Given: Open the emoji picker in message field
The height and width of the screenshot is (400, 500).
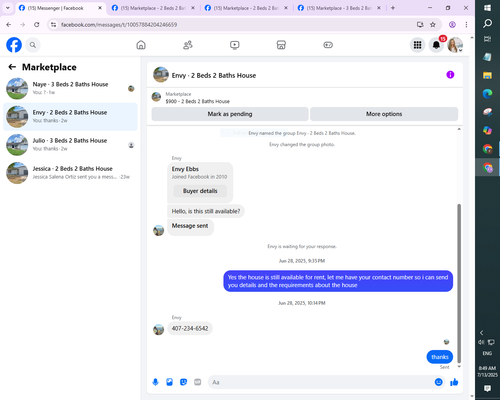Looking at the screenshot, I should (x=439, y=382).
